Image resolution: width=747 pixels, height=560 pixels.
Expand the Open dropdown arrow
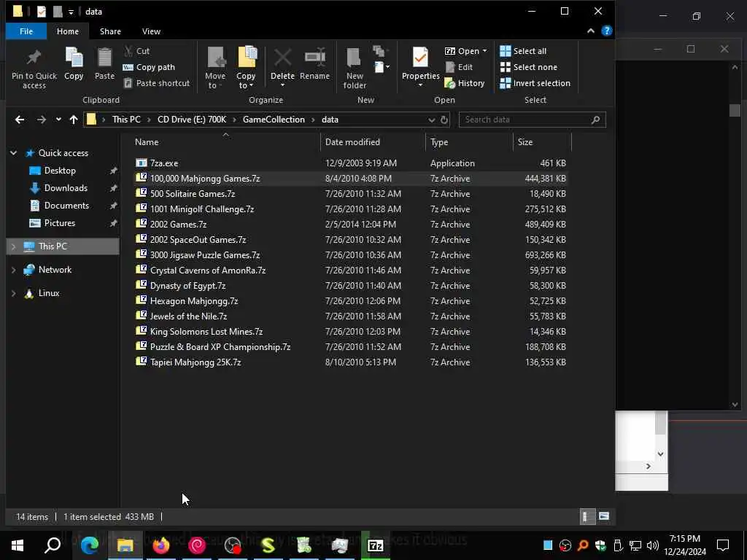(x=484, y=51)
